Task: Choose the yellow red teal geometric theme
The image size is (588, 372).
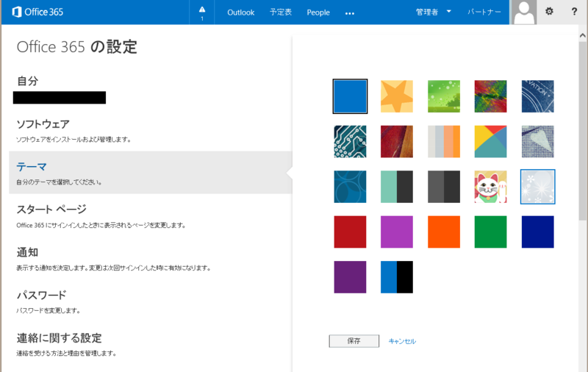Action: pos(490,141)
